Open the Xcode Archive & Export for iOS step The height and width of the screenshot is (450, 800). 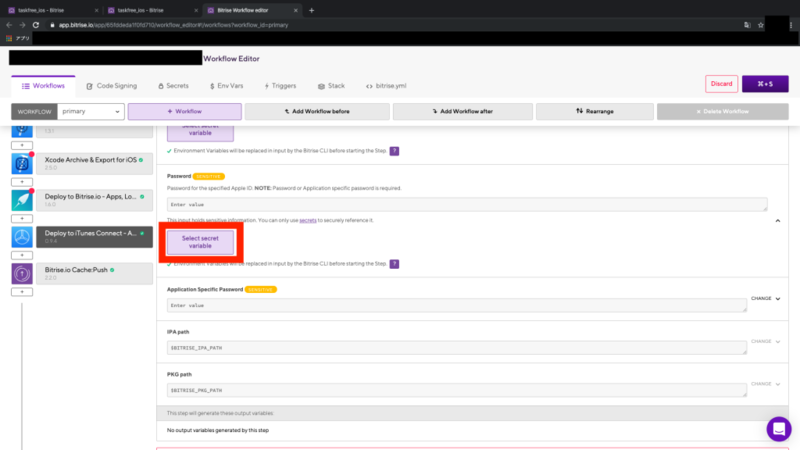coord(94,164)
